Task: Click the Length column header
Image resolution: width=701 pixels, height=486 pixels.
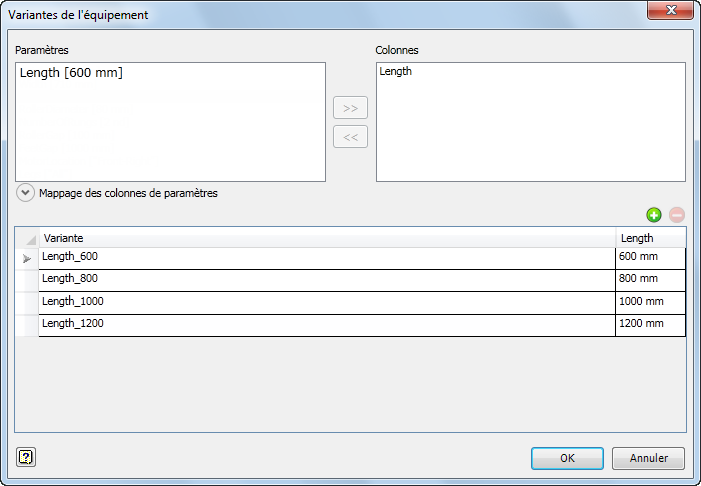Action: pyautogui.click(x=651, y=238)
